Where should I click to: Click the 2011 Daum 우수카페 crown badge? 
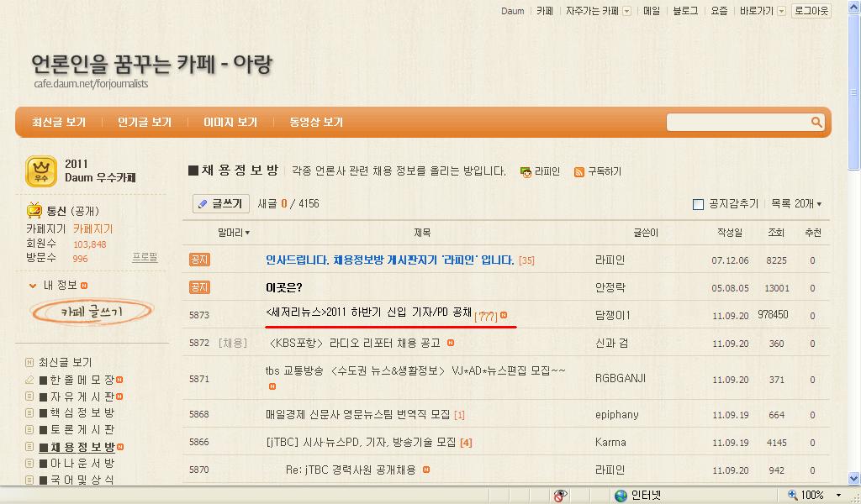pyautogui.click(x=41, y=171)
